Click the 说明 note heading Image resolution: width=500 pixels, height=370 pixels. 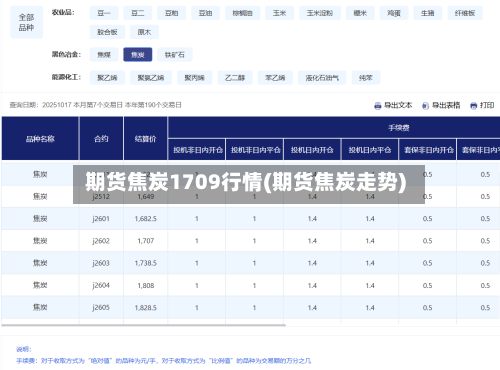point(24,349)
